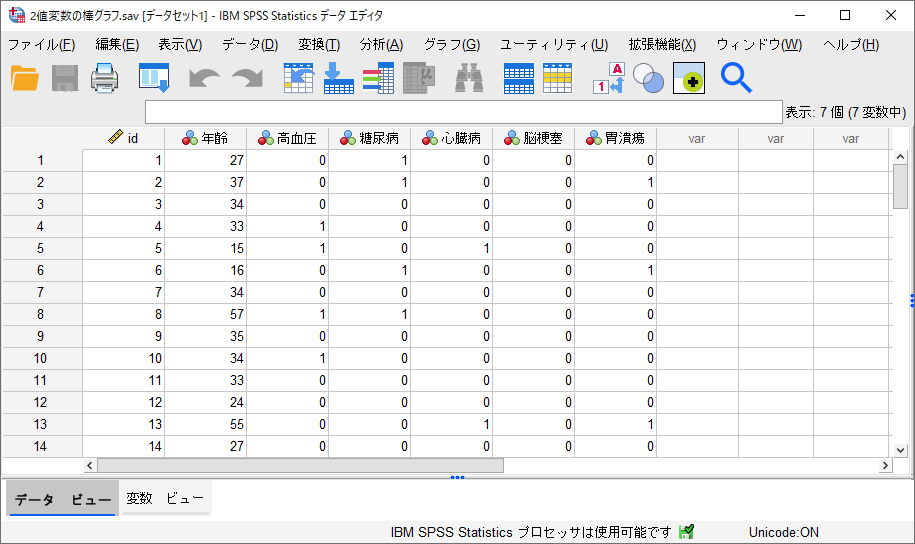Open the 表示(V) menu

tap(180, 45)
